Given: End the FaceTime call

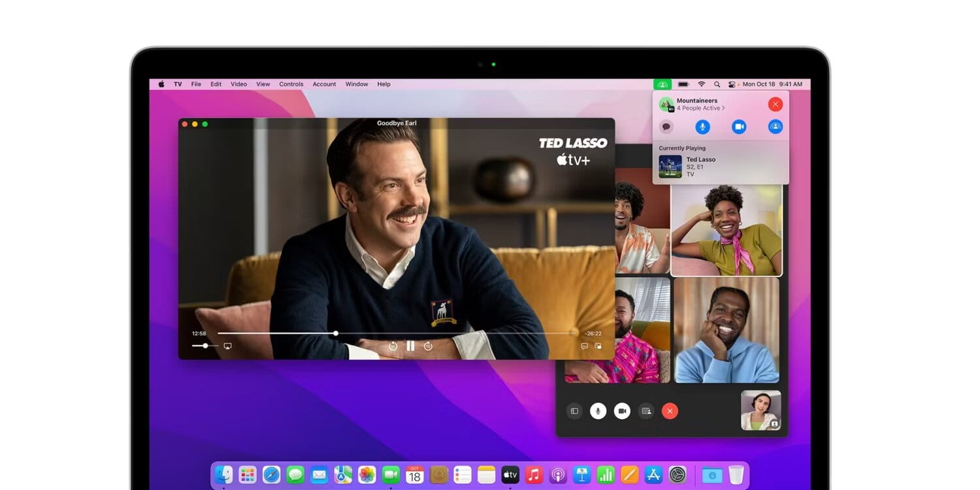Looking at the screenshot, I should click(x=669, y=411).
